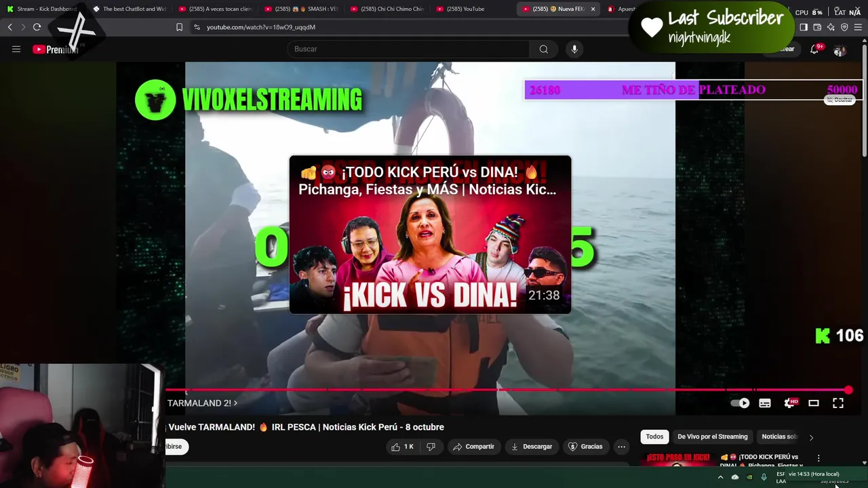Switch to The best ChatBot tab
Image resolution: width=868 pixels, height=488 pixels.
tap(130, 9)
